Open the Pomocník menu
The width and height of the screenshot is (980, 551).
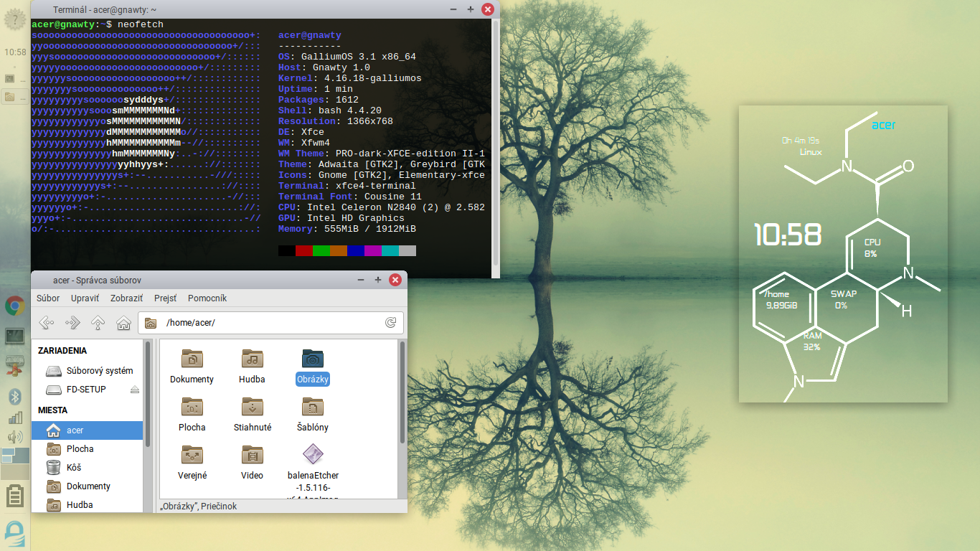[207, 298]
